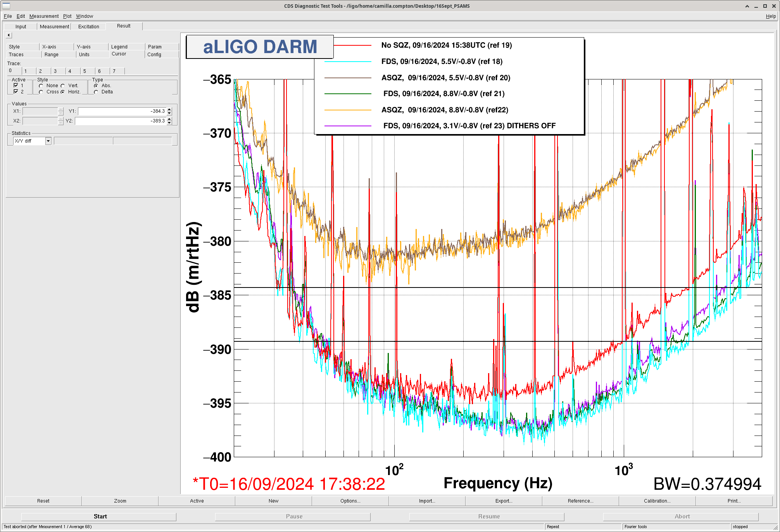Click the Y2 value input field
The height and width of the screenshot is (532, 780).
pos(121,121)
